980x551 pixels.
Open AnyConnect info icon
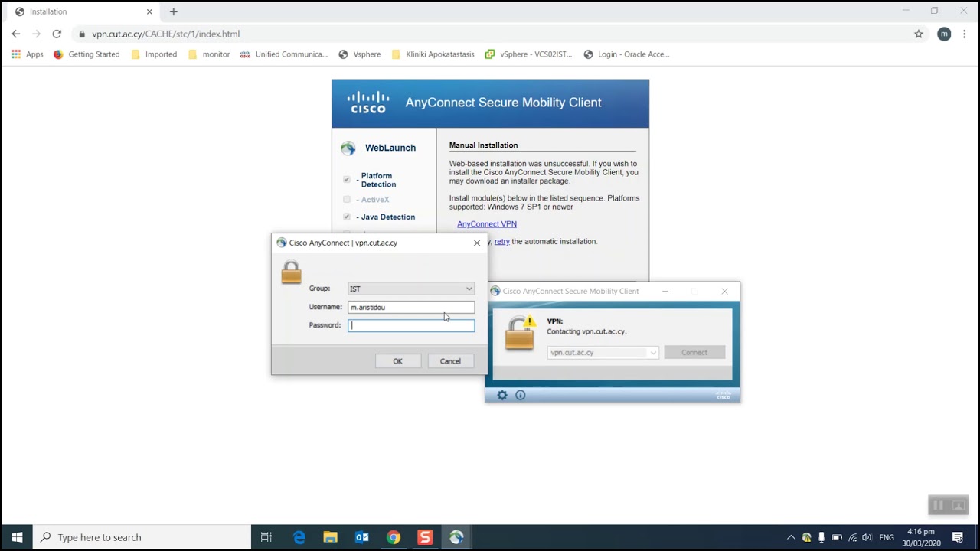click(521, 395)
